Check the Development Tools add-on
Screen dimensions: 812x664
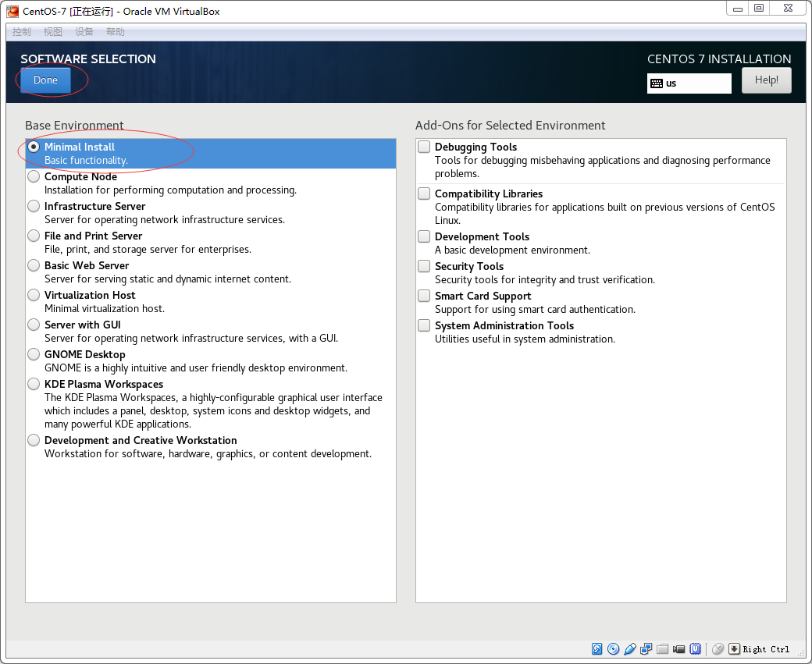pyautogui.click(x=424, y=236)
